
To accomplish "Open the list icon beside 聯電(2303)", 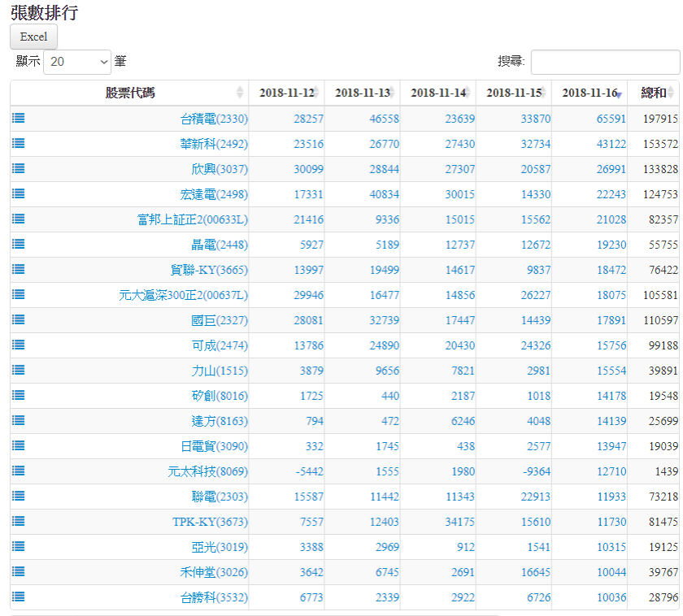I will 19,496.
